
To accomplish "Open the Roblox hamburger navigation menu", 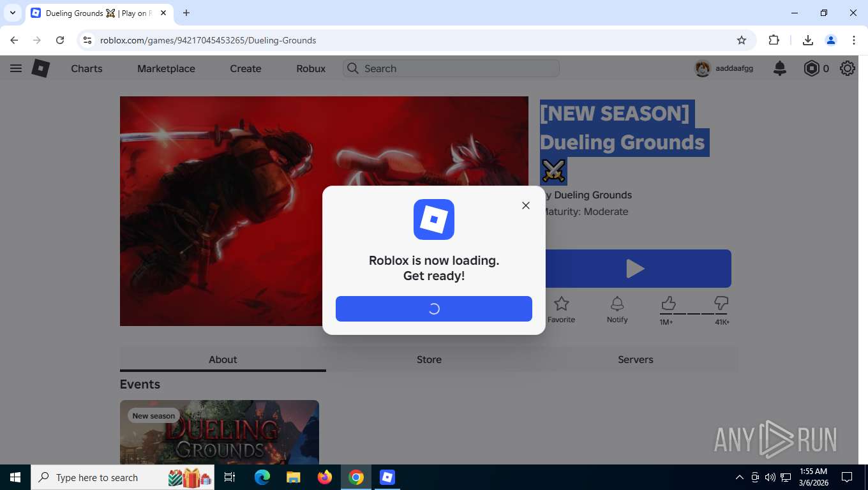I will (16, 68).
